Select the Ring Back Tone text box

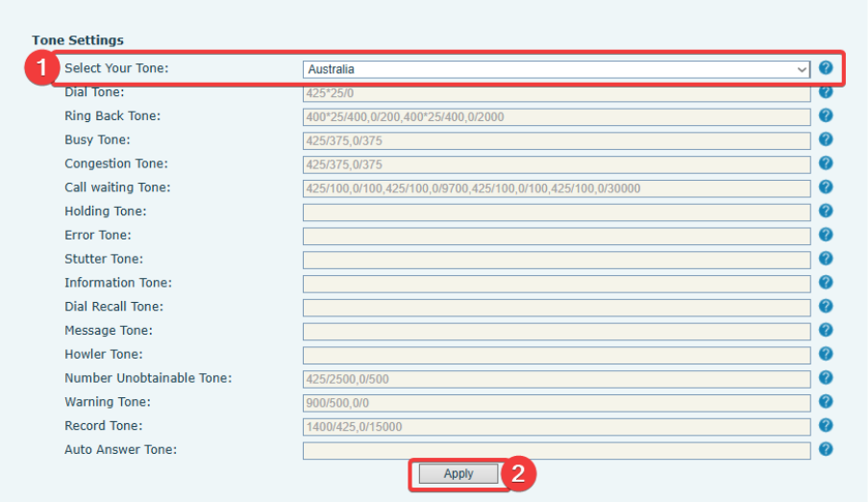(x=557, y=117)
